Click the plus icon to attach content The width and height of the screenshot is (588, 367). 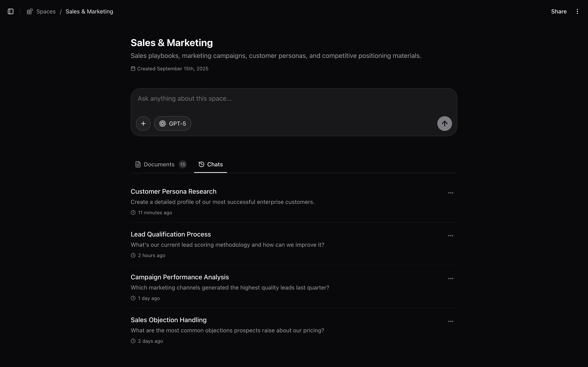click(143, 123)
